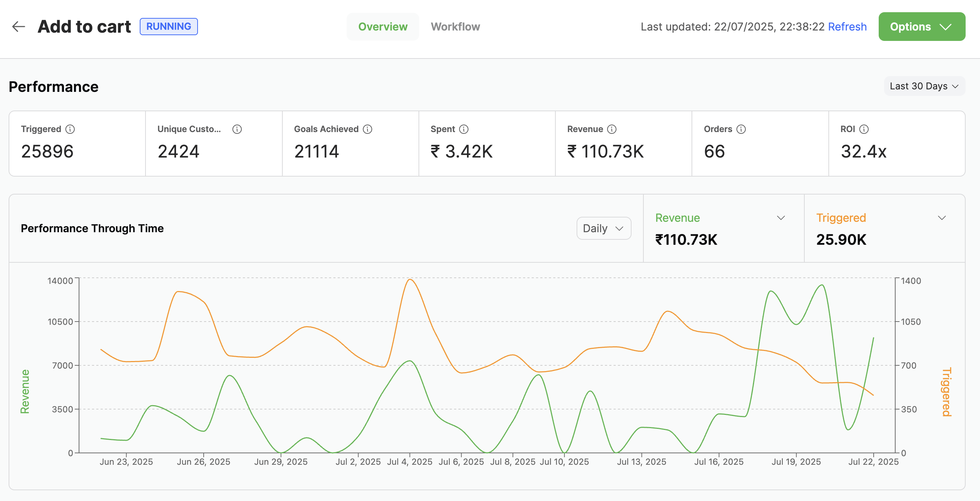Click the Revenue stat card value 110.73K
This screenshot has width=980, height=501.
click(605, 151)
